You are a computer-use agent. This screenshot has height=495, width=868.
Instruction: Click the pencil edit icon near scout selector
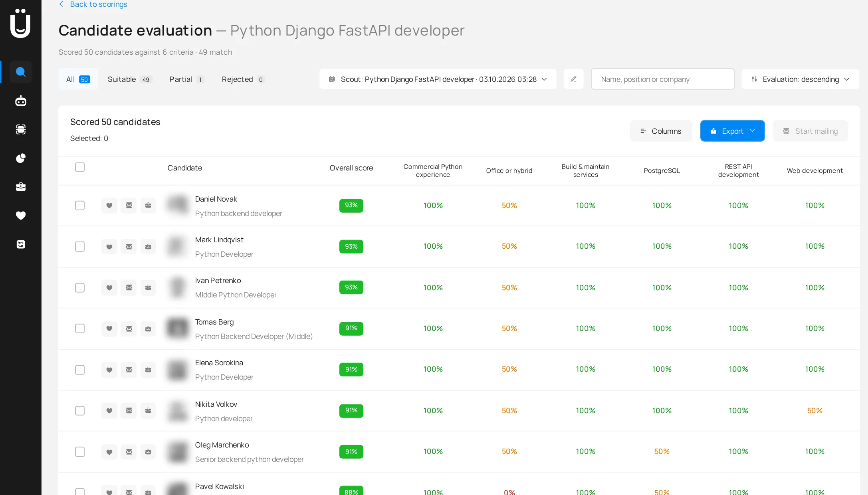coord(574,79)
